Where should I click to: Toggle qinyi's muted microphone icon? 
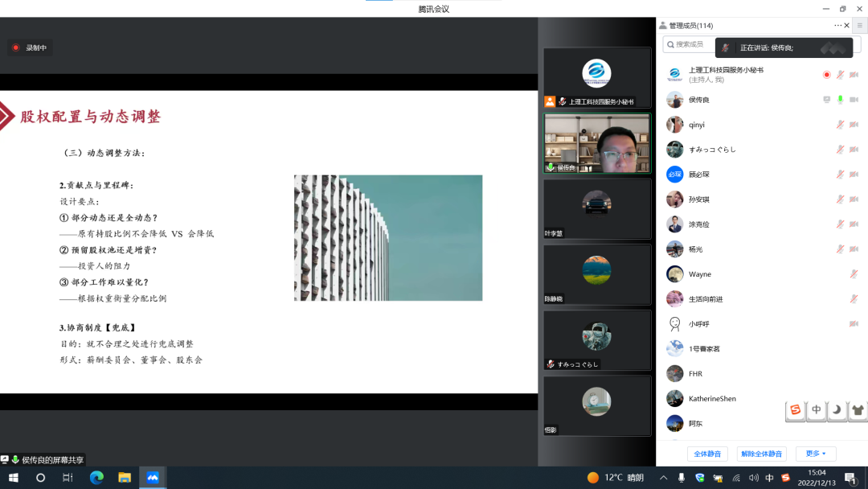(x=841, y=125)
